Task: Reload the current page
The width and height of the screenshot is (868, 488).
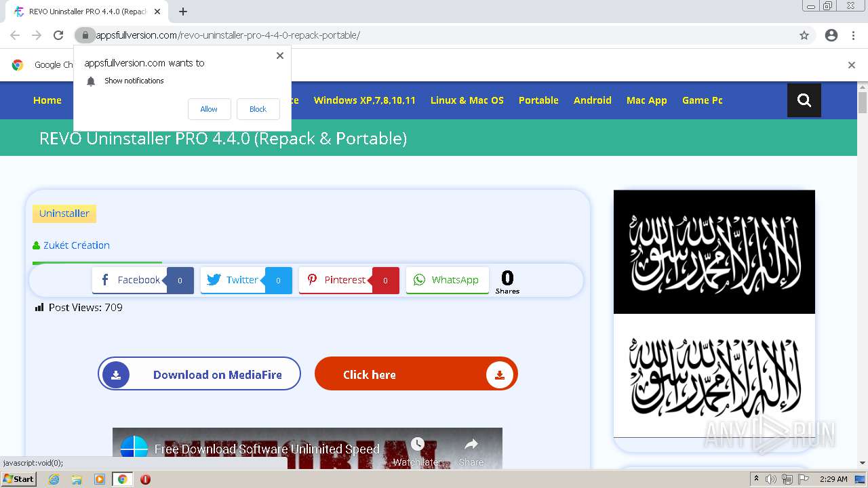Action: [58, 35]
